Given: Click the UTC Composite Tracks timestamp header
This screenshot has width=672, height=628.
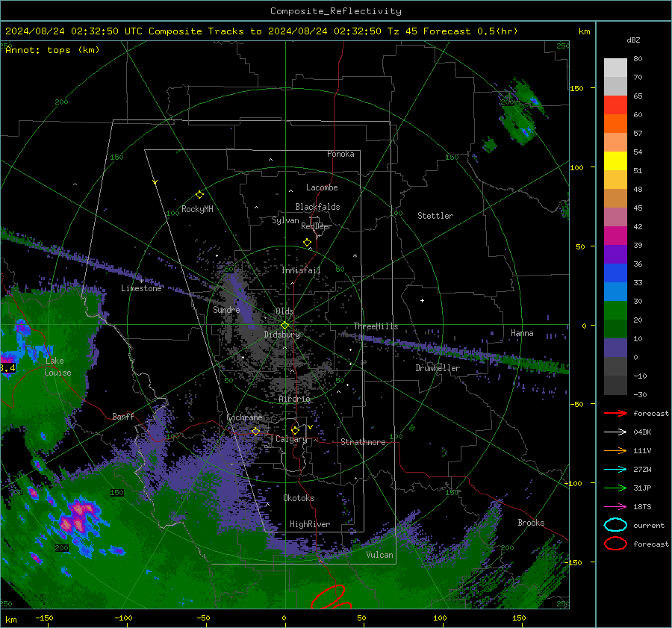Looking at the screenshot, I should pos(261,31).
